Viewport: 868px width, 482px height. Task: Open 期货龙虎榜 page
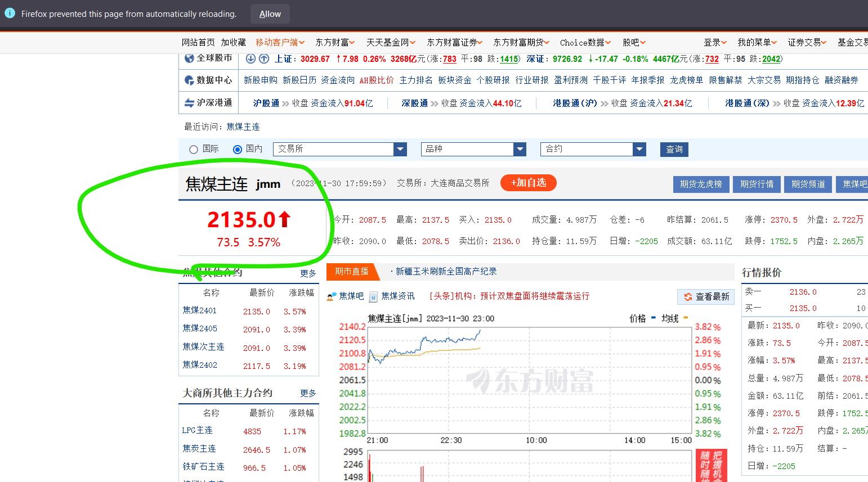point(701,184)
